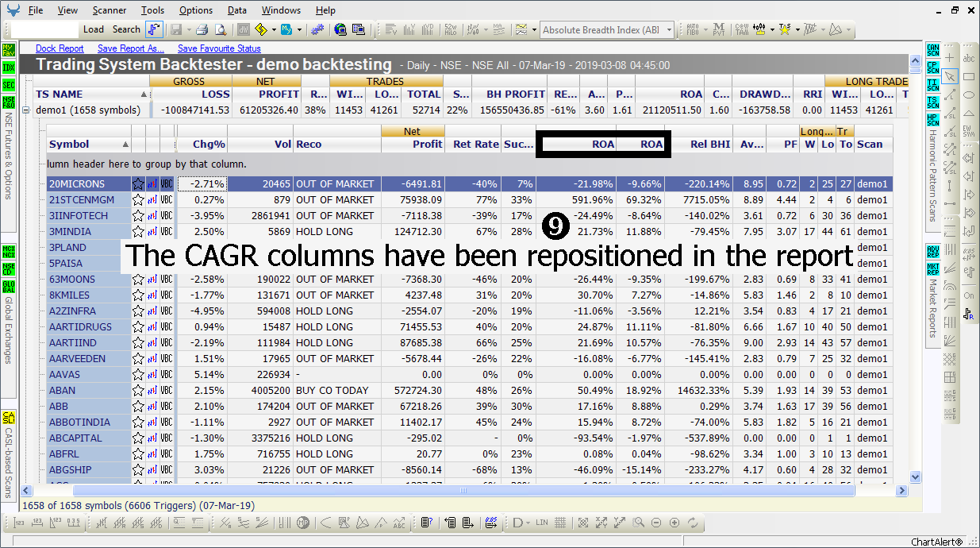Select the ellipse drawing tool

(x=969, y=95)
